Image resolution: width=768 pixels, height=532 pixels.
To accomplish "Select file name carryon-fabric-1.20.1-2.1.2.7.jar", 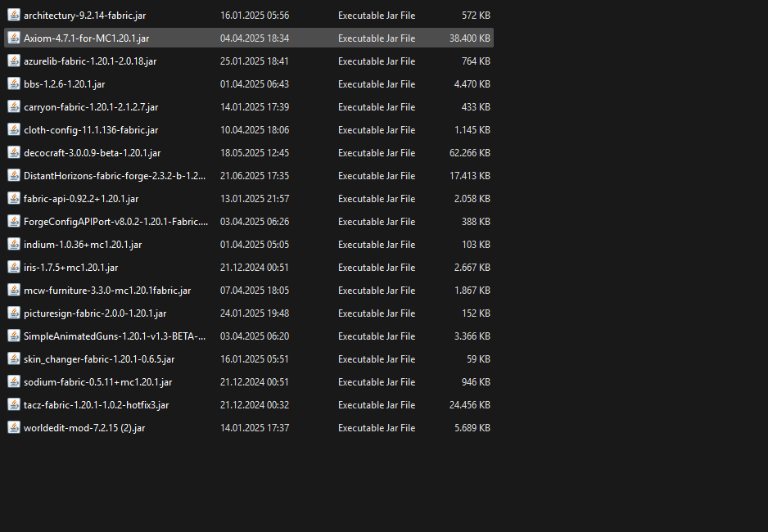I will click(91, 107).
